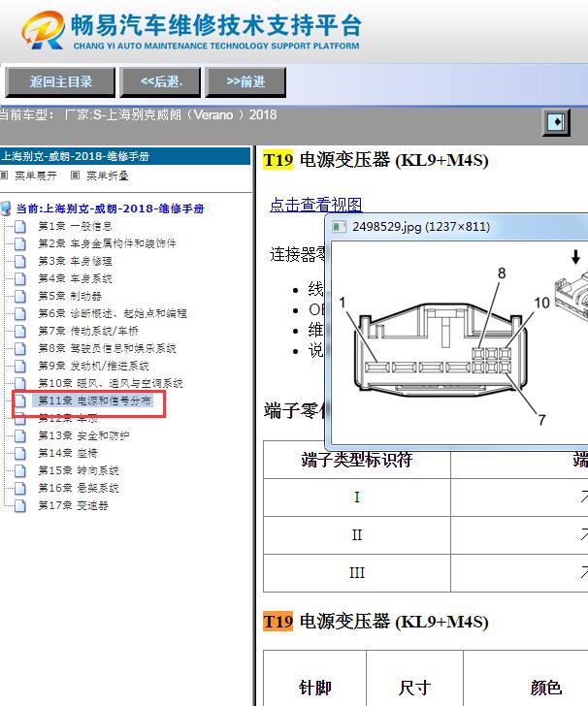This screenshot has height=706, width=588.
Task: Click the page icon beside 第13章 安全和防护
Action: point(19,435)
